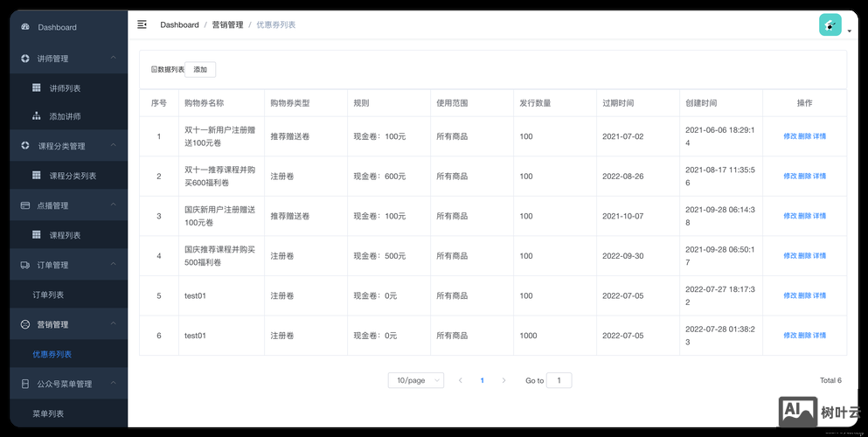Click 详情 for row 6 test01
The height and width of the screenshot is (437, 868).
tap(819, 336)
